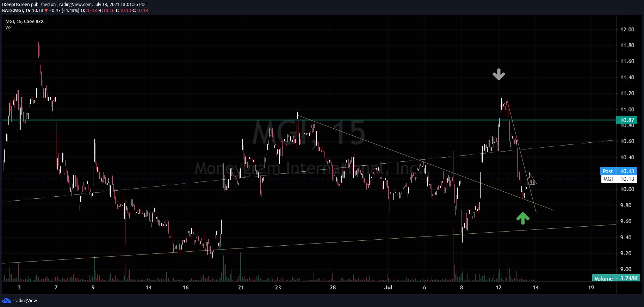
Task: Click the BATS:MGI, 15 symbol text
Action: pos(16,11)
